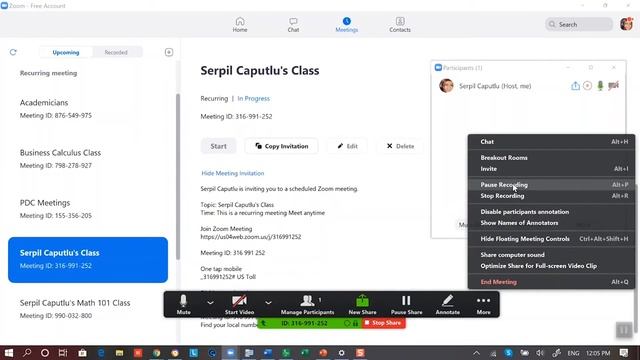Click the lock icon on green share bar
Screen dimensions: 640x360
coord(356,323)
